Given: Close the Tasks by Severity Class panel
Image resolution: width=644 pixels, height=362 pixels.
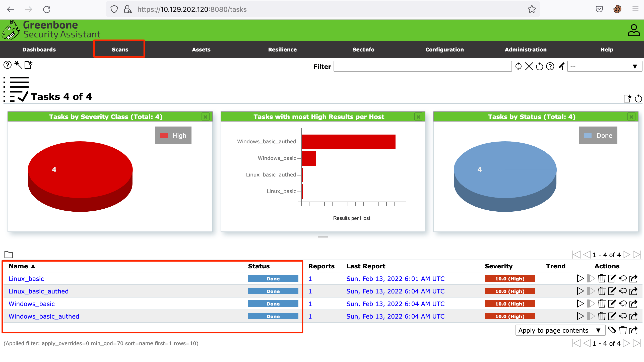Looking at the screenshot, I should [x=206, y=117].
